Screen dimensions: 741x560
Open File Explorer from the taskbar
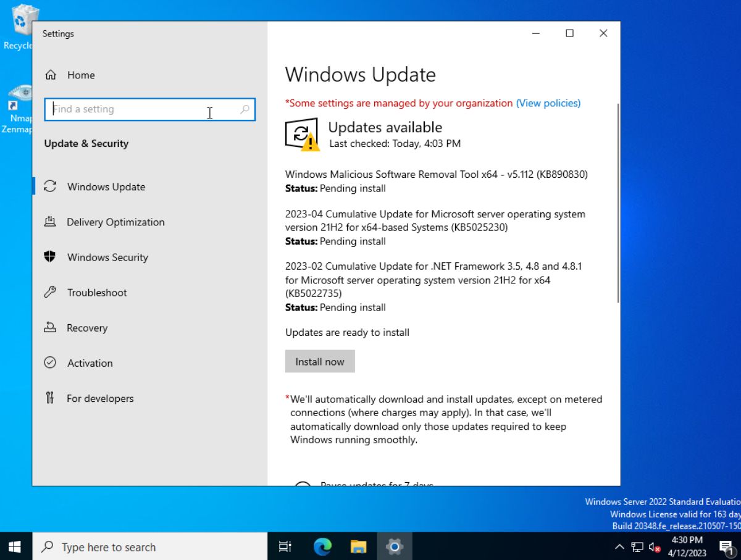coord(358,546)
